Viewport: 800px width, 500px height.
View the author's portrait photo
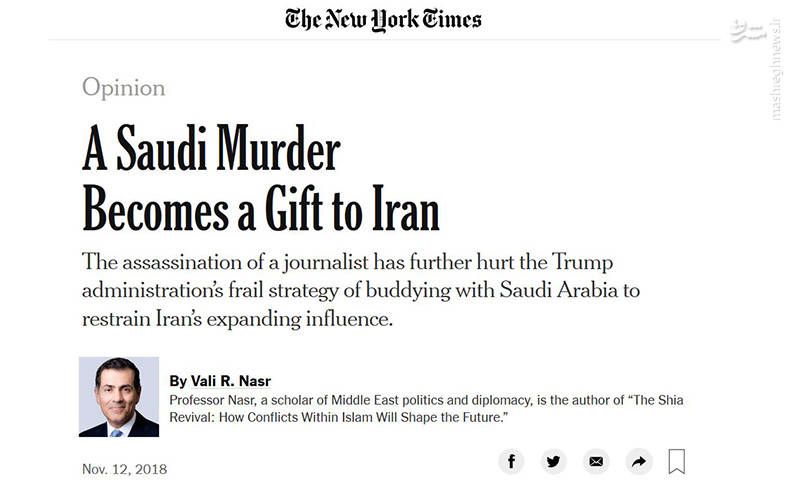point(119,397)
